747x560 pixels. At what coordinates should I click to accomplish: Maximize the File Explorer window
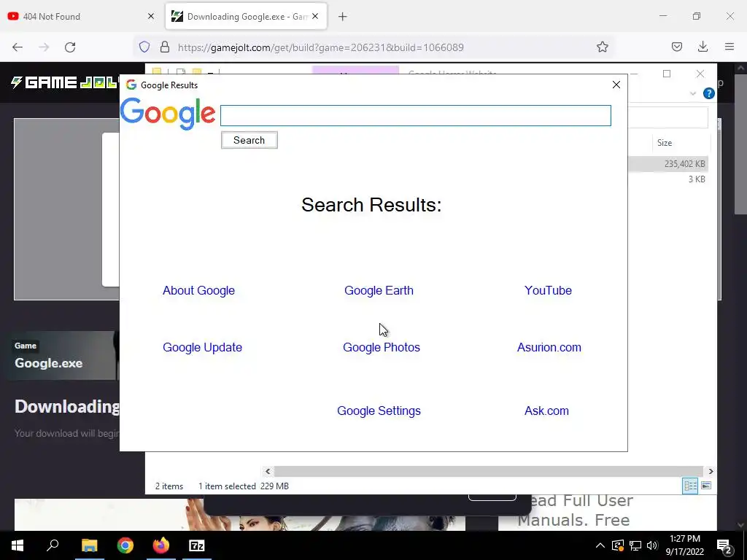(x=667, y=74)
